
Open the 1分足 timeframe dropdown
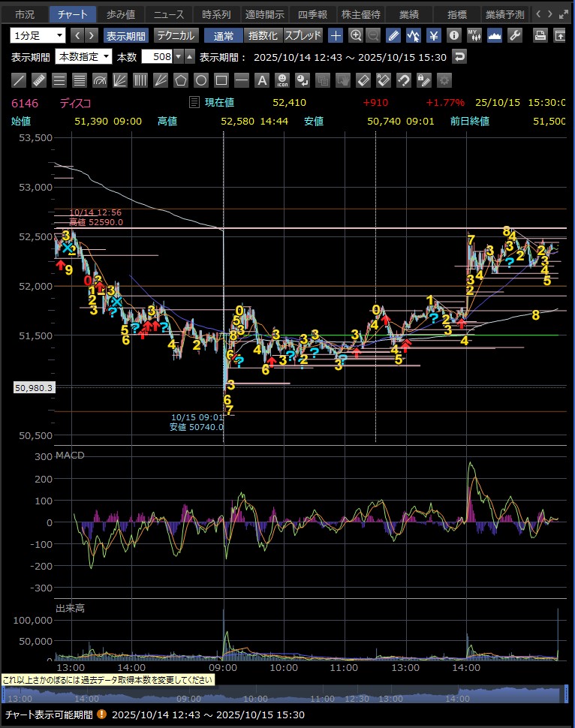tap(38, 35)
